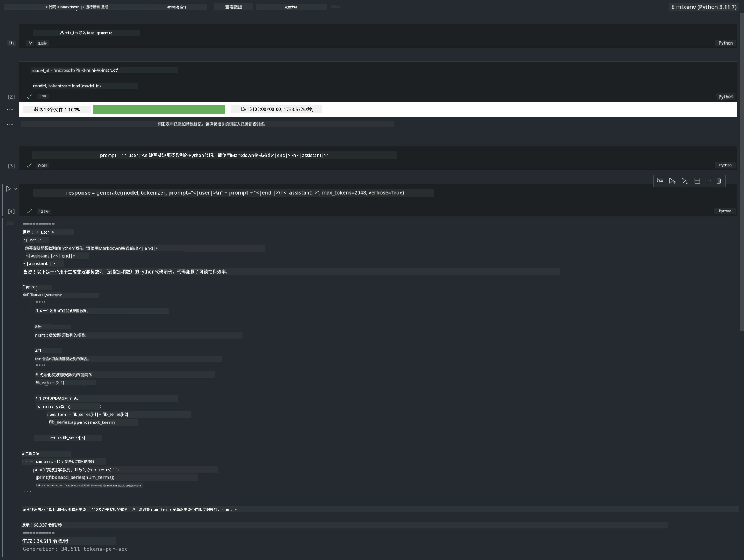744x560 pixels.
Task: Delete the generate cell with trash icon
Action: tap(719, 181)
